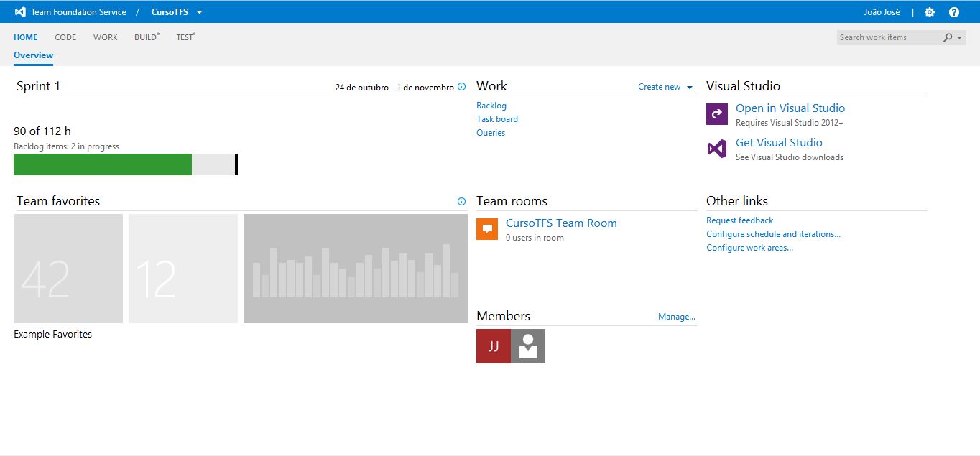Click Get Visual Studio link

(779, 143)
